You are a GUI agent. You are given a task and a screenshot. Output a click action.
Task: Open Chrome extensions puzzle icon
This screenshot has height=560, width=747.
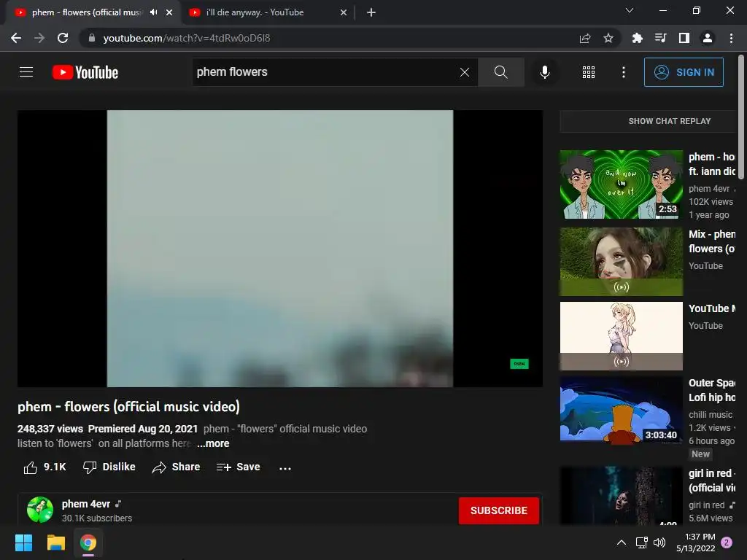point(637,38)
